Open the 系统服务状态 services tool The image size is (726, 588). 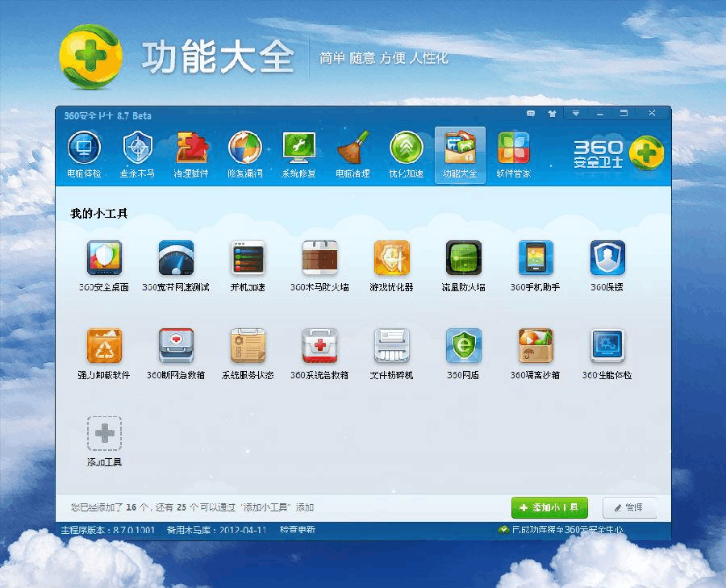[x=248, y=354]
